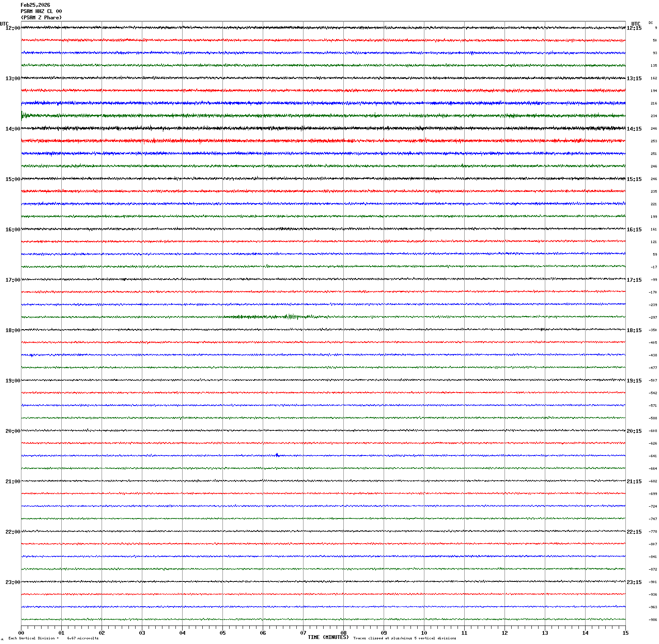The width and height of the screenshot is (659, 644).
Task: Click the PSAM HHZ CL 00 station label
Action: 41,11
